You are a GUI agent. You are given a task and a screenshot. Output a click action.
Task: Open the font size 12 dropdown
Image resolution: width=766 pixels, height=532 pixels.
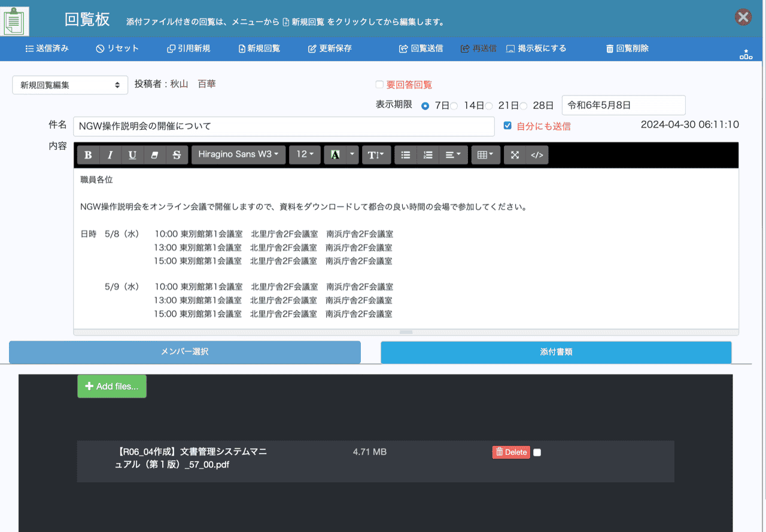point(305,154)
